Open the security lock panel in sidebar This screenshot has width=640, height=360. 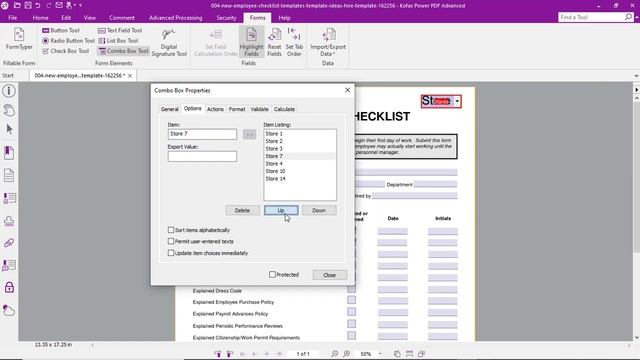[9, 287]
